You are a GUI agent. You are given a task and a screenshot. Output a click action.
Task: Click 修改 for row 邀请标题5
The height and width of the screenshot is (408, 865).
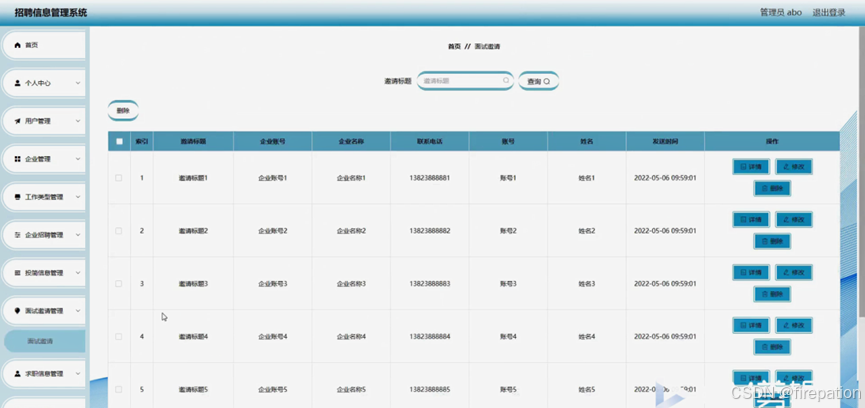[794, 378]
